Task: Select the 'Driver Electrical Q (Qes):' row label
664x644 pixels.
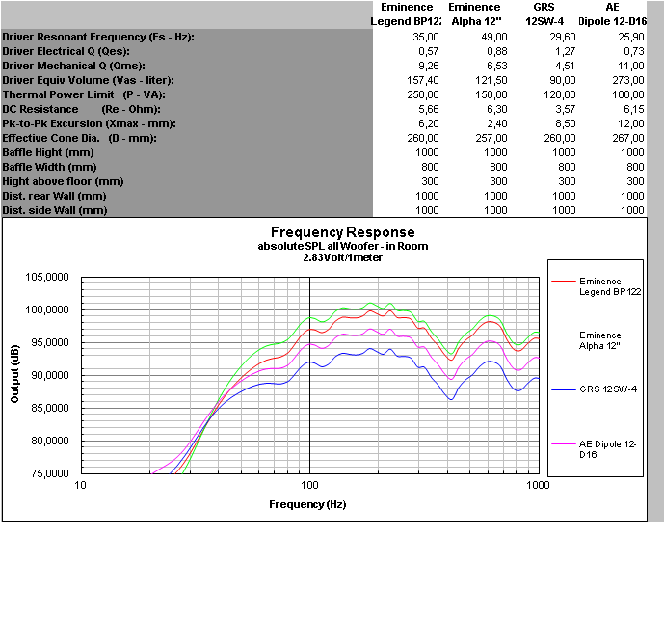Action: click(x=66, y=51)
